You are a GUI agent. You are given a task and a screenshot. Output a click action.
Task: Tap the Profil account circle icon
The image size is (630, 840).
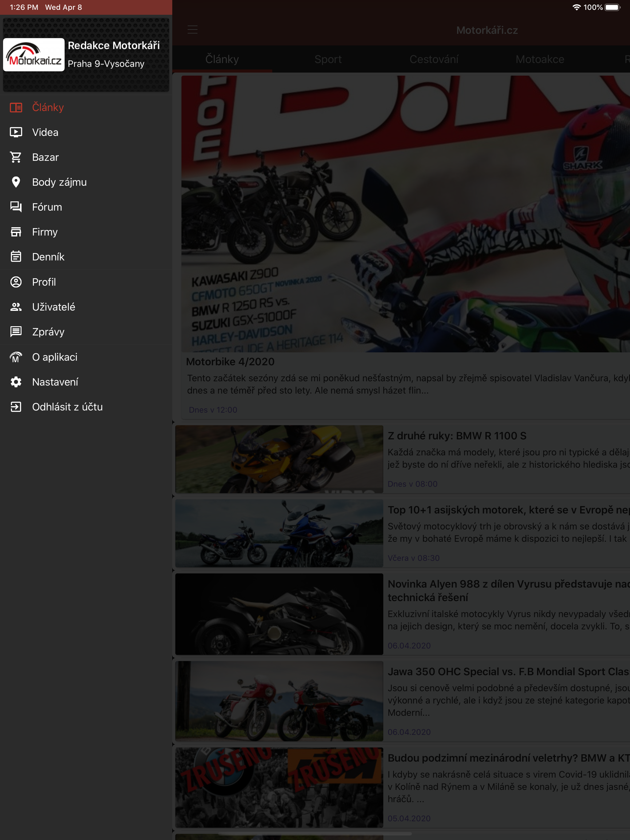[16, 282]
